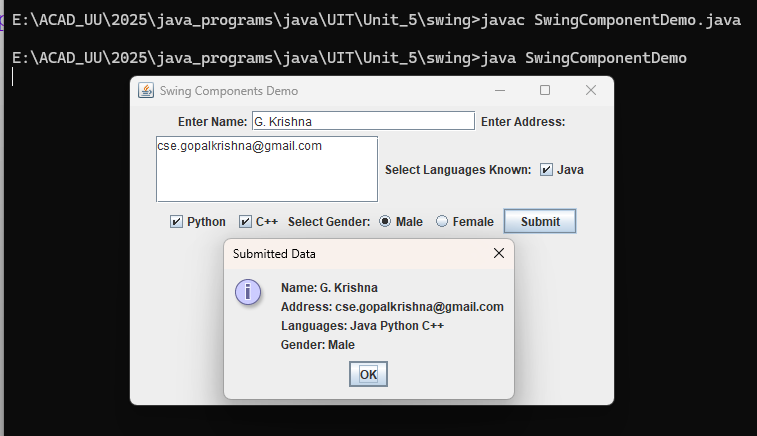Click the information icon in Submitted Data dialog

[248, 292]
